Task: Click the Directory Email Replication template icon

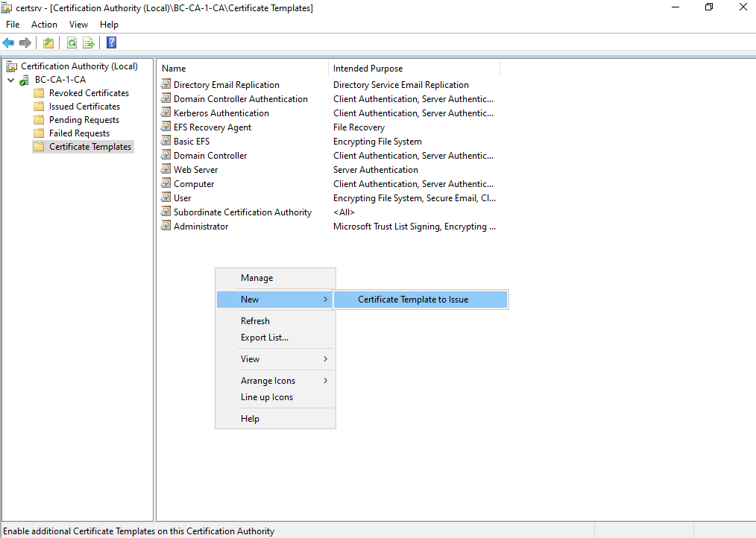Action: [166, 84]
